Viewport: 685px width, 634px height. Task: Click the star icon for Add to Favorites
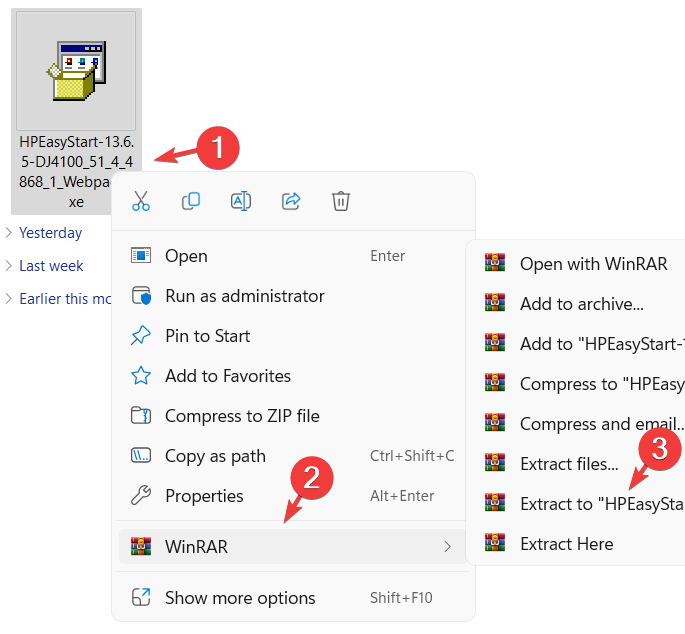pyautogui.click(x=141, y=375)
